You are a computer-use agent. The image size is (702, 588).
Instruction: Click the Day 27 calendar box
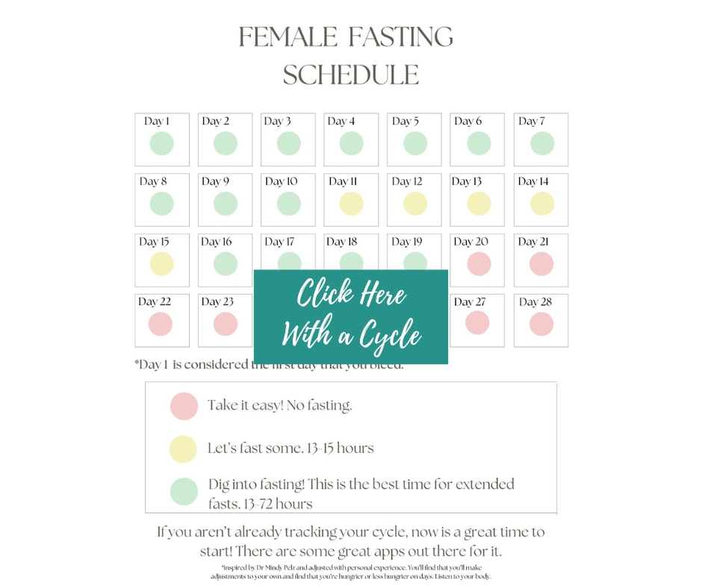477,320
